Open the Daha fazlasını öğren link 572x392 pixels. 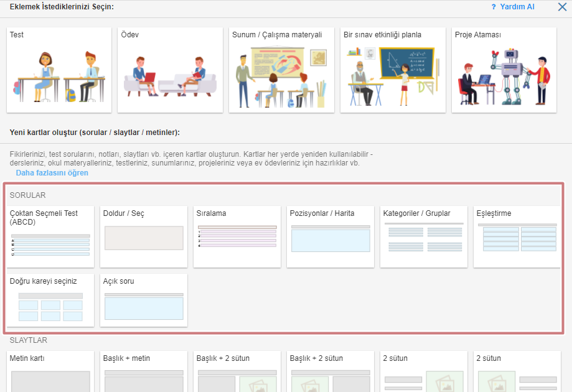pos(52,173)
